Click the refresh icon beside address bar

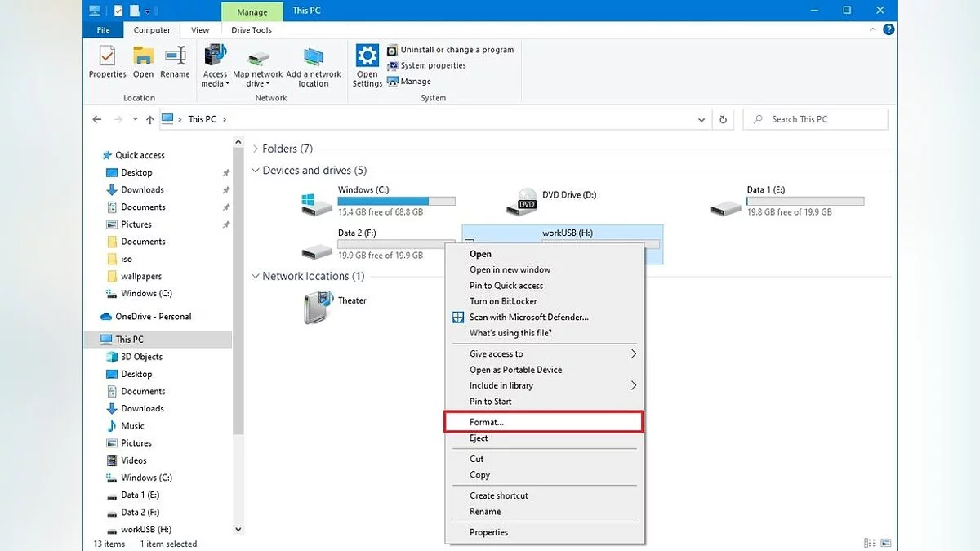(723, 119)
